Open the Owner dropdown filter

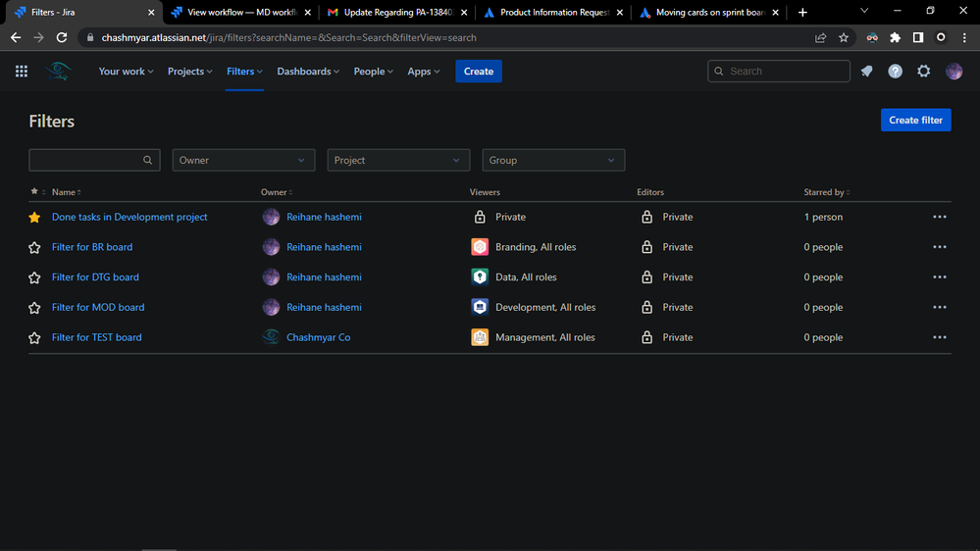pyautogui.click(x=243, y=160)
